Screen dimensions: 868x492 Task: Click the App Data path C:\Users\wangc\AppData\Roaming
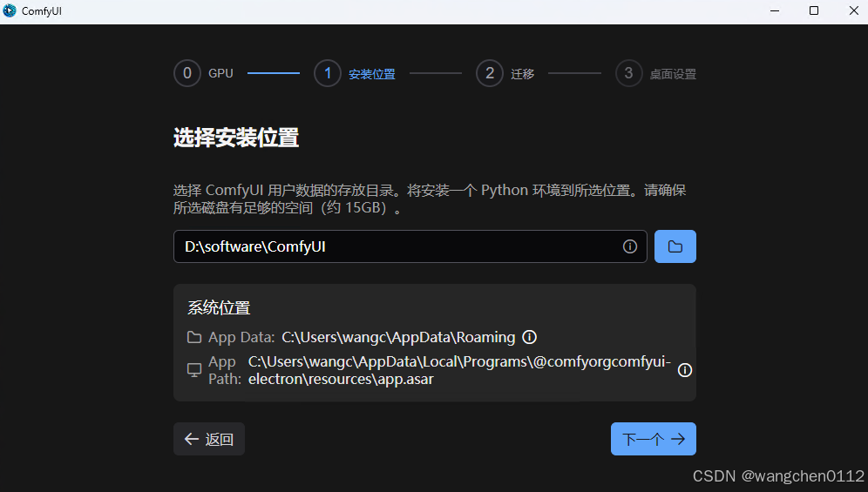click(398, 337)
